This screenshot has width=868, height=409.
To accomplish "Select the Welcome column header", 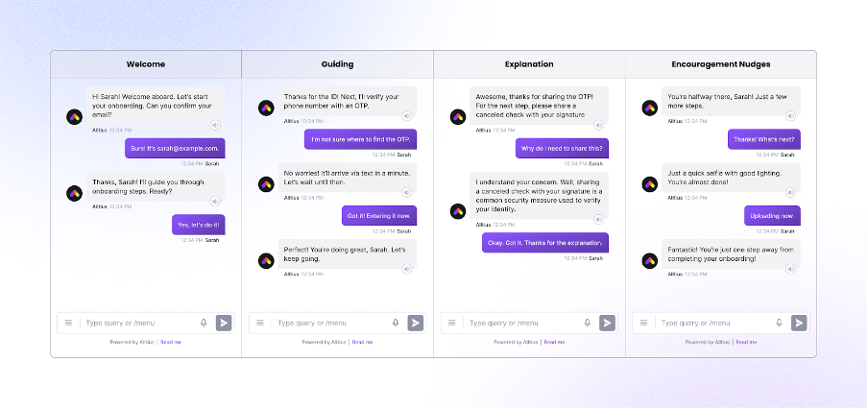I will click(146, 64).
